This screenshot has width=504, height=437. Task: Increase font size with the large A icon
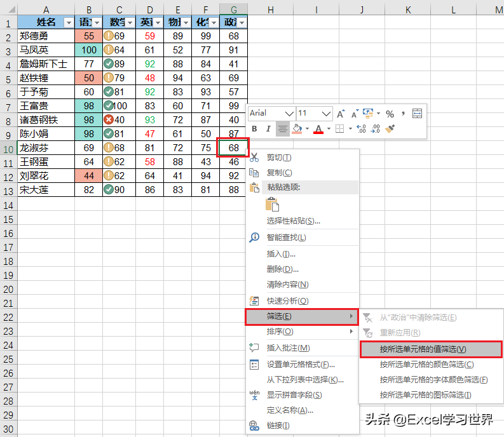(341, 114)
